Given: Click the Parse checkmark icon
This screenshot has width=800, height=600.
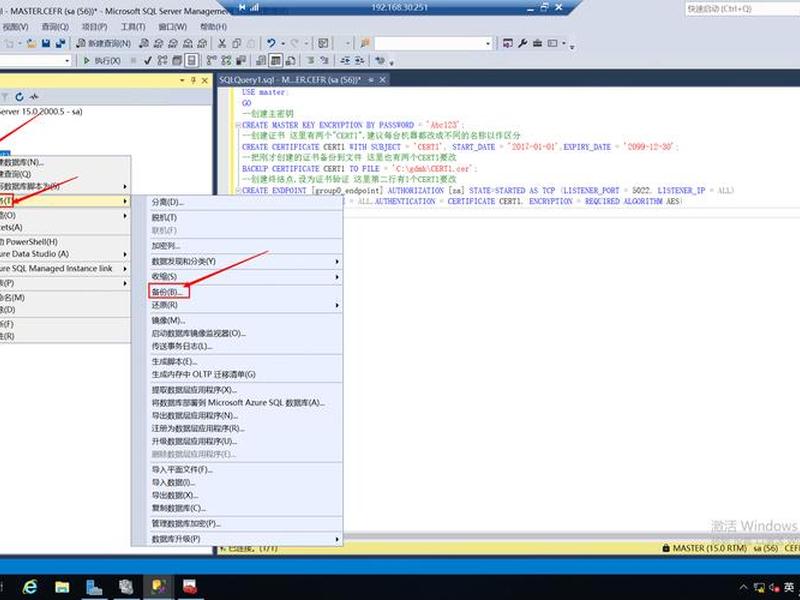Looking at the screenshot, I should tap(147, 61).
